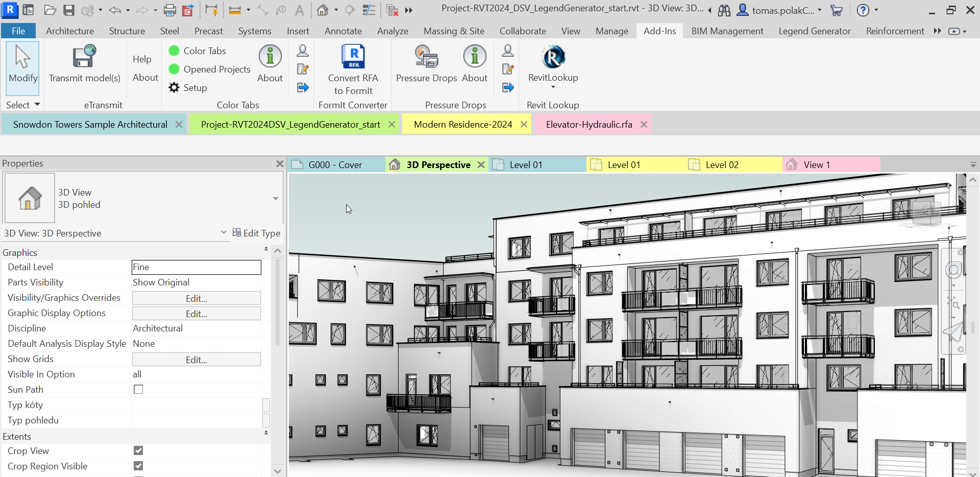The height and width of the screenshot is (477, 980).
Task: Undo the last action with the Undo arrow
Action: pos(115,10)
